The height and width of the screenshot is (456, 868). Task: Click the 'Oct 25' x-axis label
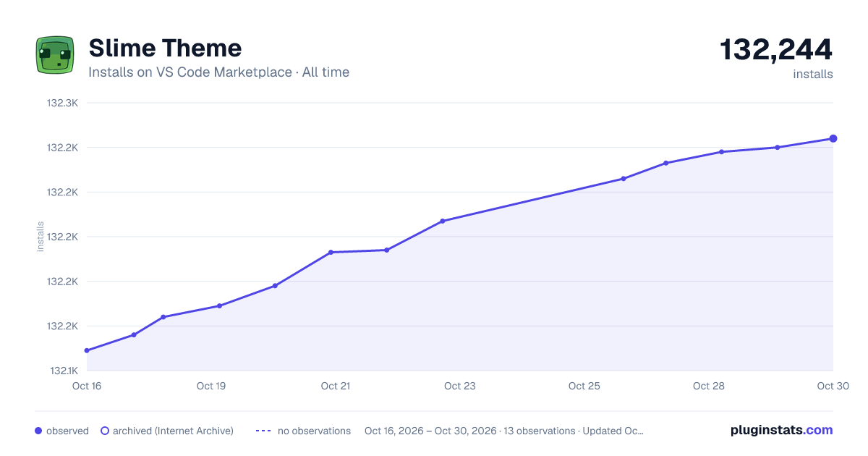pyautogui.click(x=584, y=386)
